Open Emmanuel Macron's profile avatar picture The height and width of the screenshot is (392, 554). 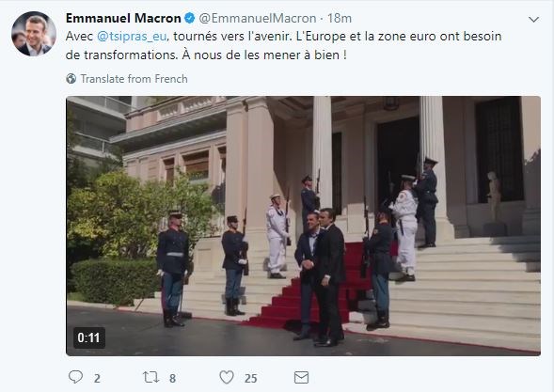click(34, 34)
